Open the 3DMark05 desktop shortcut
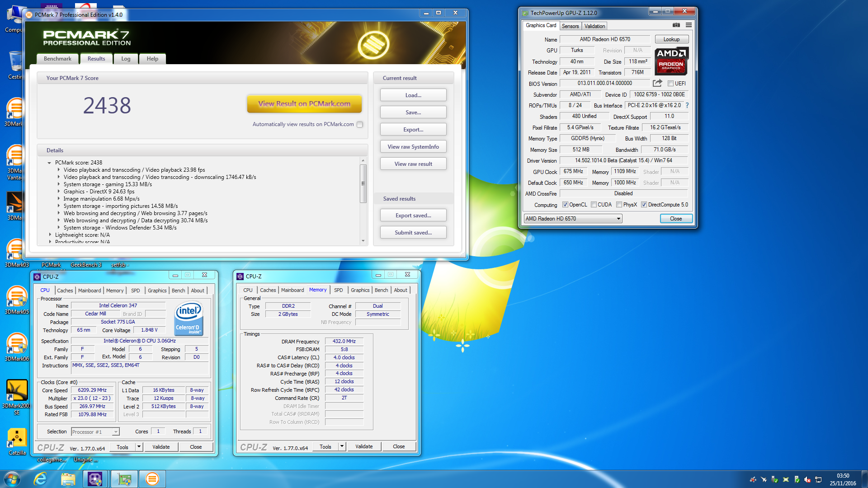The image size is (868, 488). [x=17, y=300]
